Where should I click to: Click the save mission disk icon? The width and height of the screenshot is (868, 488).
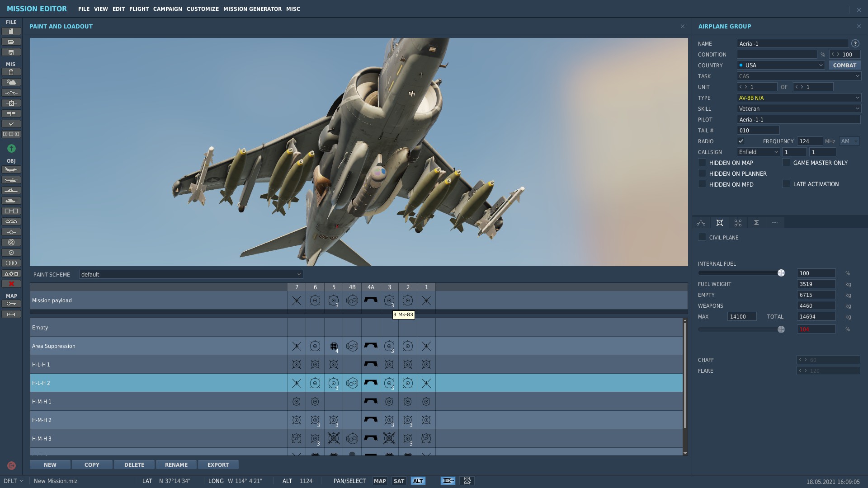click(11, 52)
